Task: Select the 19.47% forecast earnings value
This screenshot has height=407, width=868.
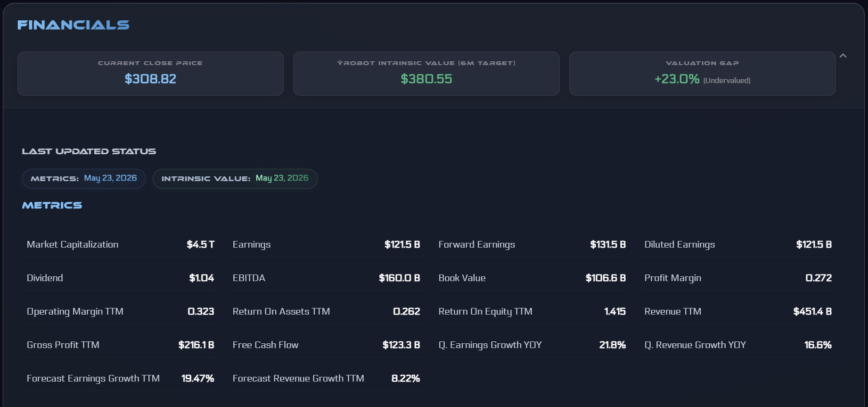Action: [198, 378]
